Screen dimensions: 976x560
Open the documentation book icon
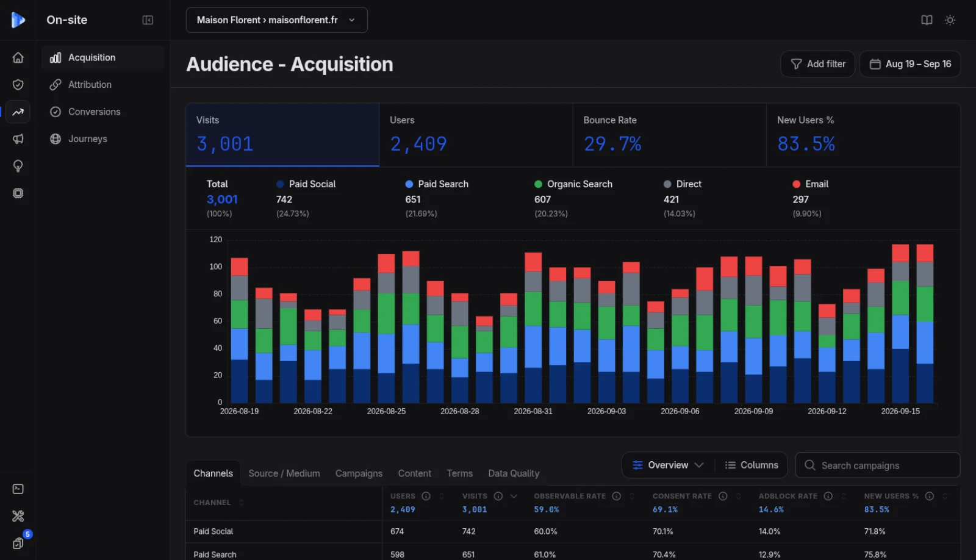click(927, 20)
